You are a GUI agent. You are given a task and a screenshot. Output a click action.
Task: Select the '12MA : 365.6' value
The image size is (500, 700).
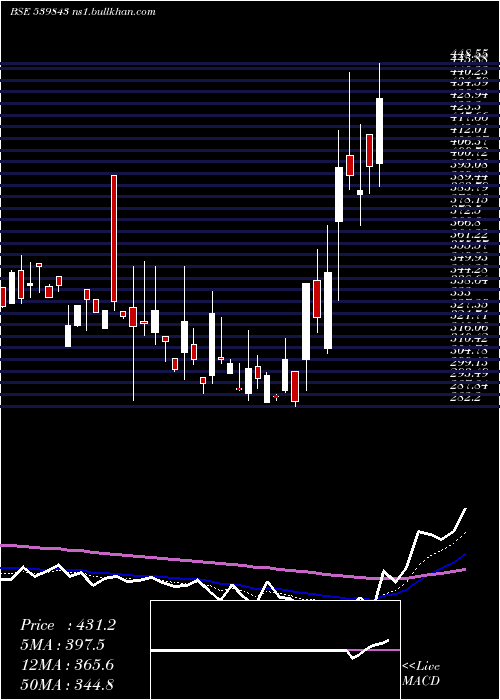click(x=67, y=665)
